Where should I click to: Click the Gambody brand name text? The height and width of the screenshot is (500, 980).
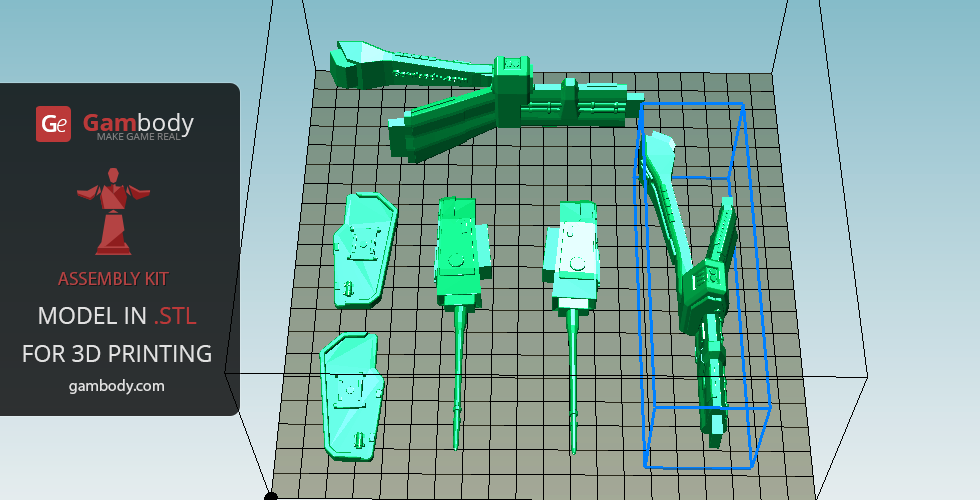[138, 122]
